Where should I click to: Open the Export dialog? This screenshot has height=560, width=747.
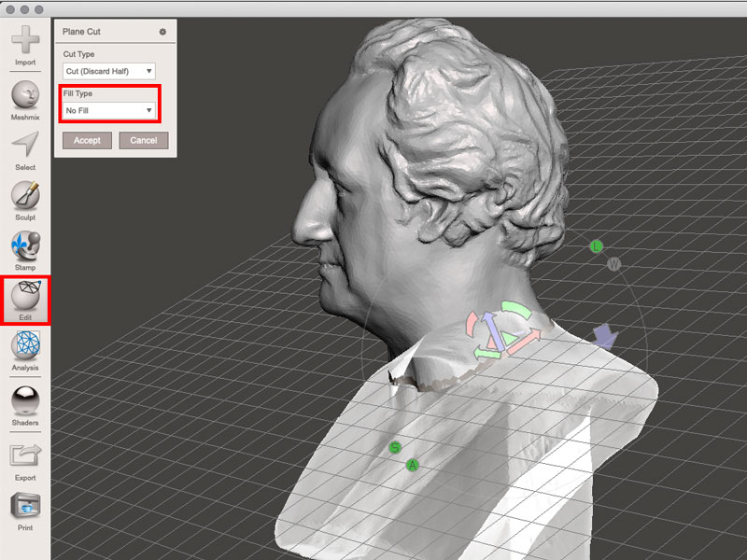tap(25, 462)
